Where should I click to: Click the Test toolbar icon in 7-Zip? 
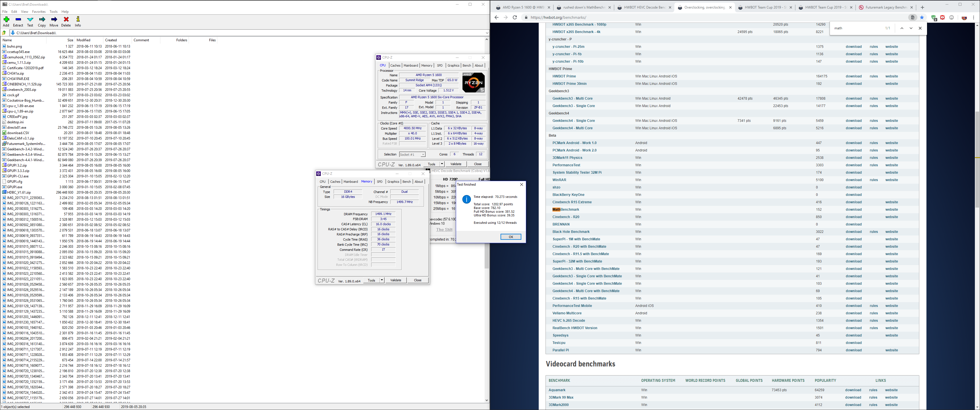pyautogui.click(x=30, y=19)
